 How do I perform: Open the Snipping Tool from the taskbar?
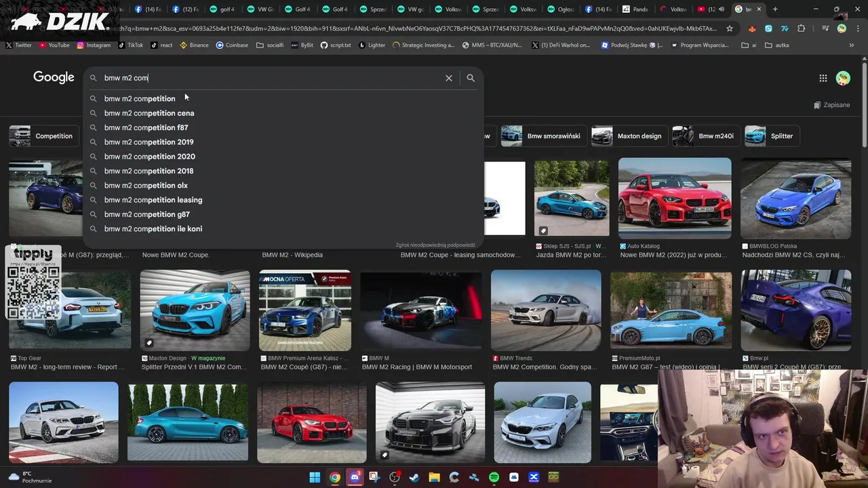374,477
